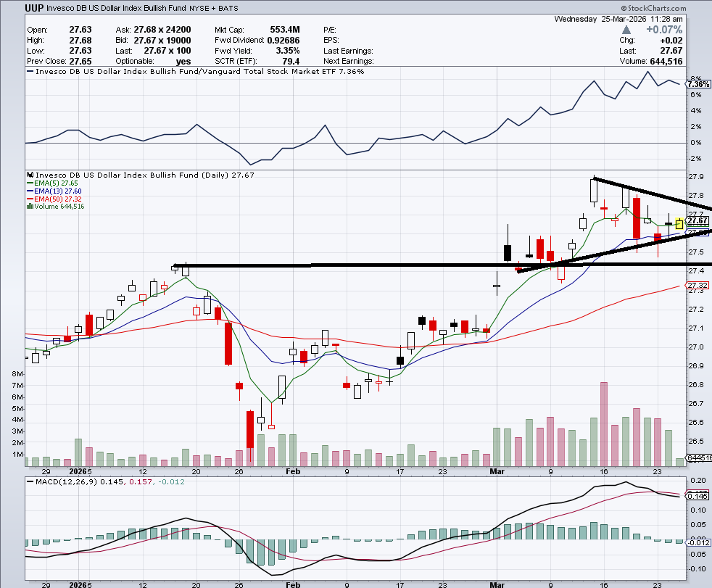Click the 27.9 price axis label
The height and width of the screenshot is (588, 712).
(x=696, y=177)
